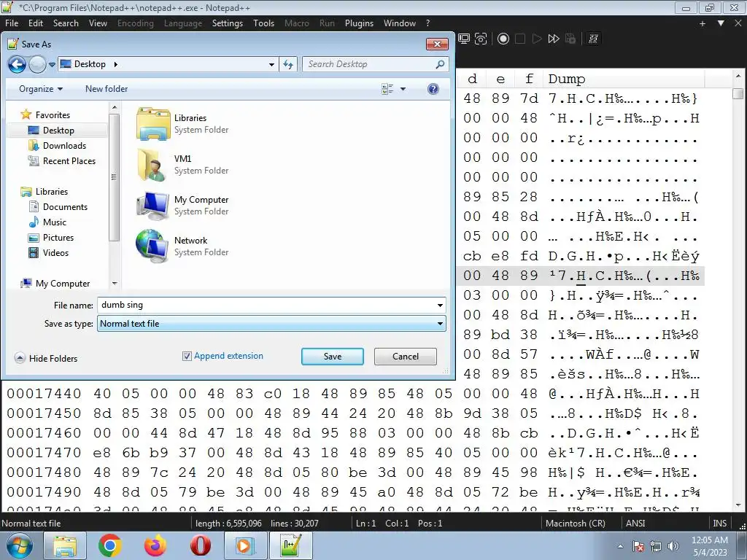Open Windows Start button
The width and height of the screenshot is (747, 560).
[18, 545]
